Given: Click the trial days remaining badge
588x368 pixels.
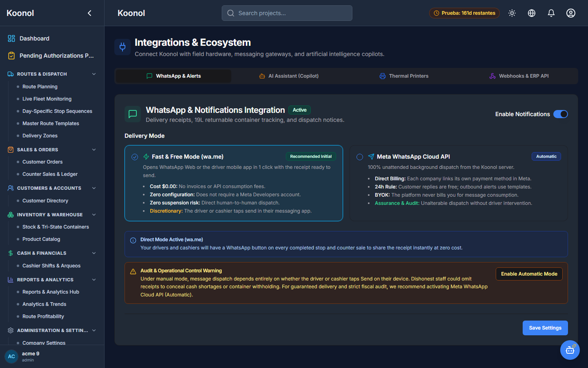Looking at the screenshot, I should 464,13.
